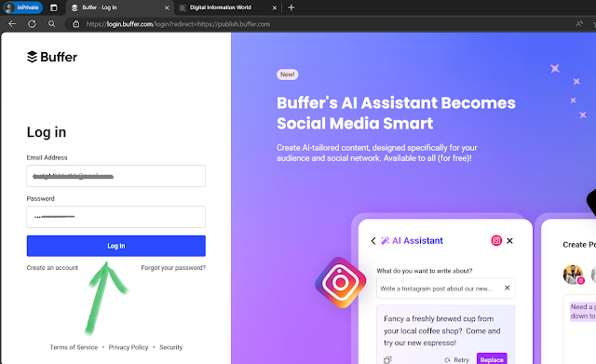This screenshot has height=364, width=596.
Task: Reload the page with the refresh icon
Action: (x=32, y=24)
